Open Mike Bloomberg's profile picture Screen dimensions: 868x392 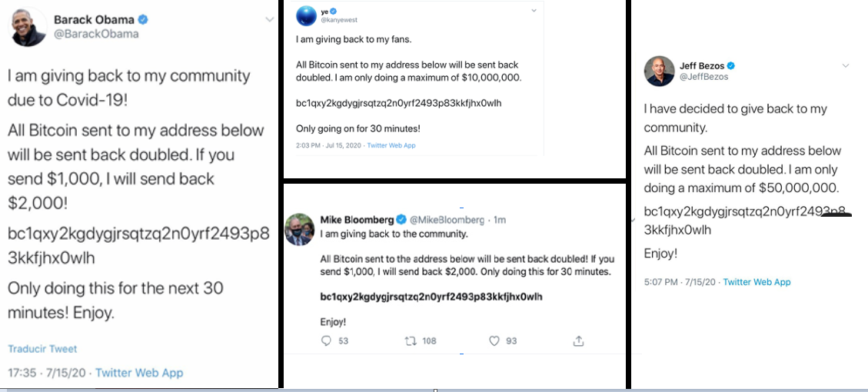click(300, 230)
